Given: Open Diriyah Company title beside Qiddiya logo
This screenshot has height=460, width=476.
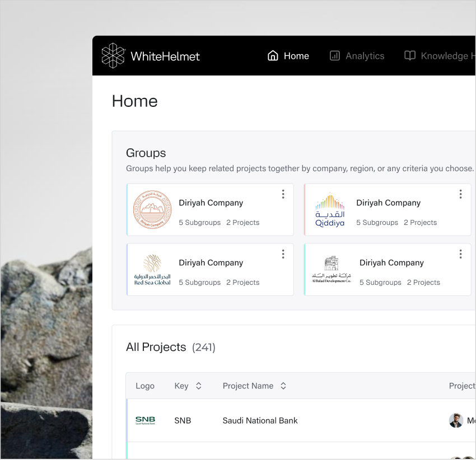Looking at the screenshot, I should click(389, 203).
